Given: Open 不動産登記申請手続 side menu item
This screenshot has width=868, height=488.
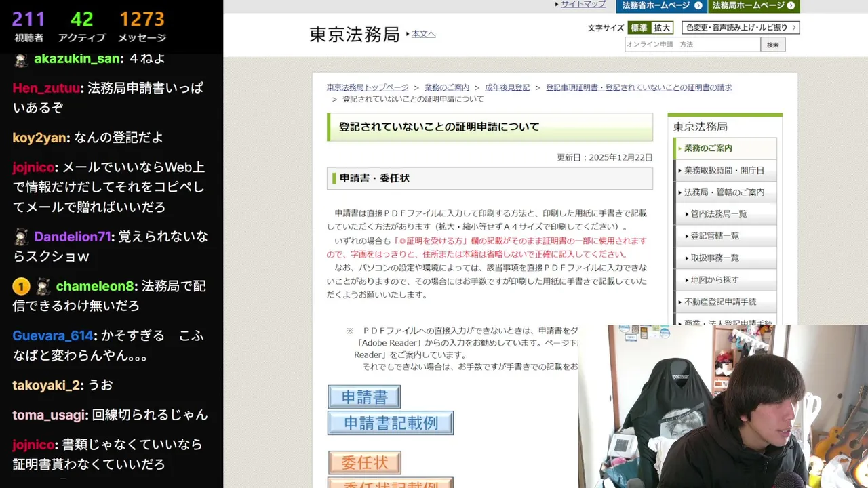Looking at the screenshot, I should coord(725,302).
